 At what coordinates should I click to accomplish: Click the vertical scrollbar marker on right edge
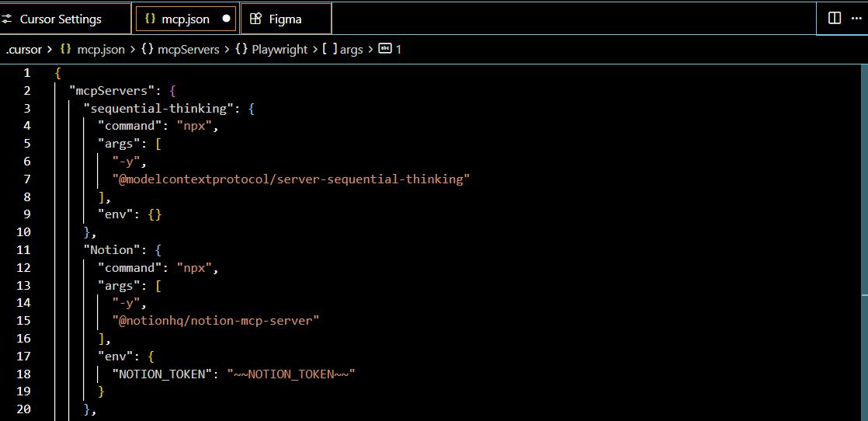point(865,297)
